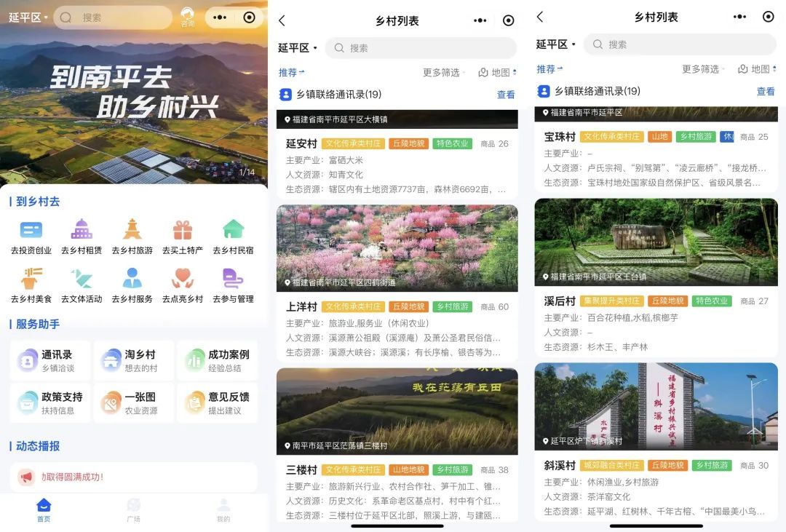The width and height of the screenshot is (786, 532).
Task: Switch to the 我的 bottom tab
Action: pyautogui.click(x=223, y=510)
